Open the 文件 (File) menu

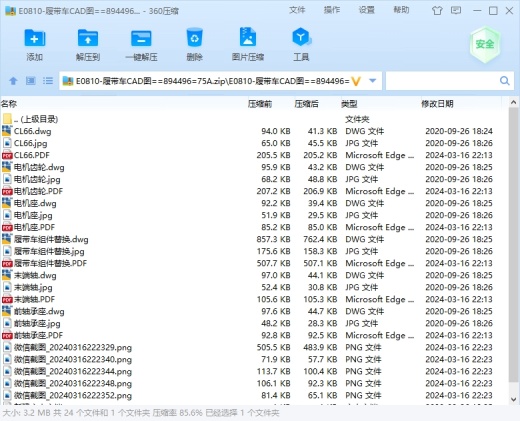(x=297, y=10)
